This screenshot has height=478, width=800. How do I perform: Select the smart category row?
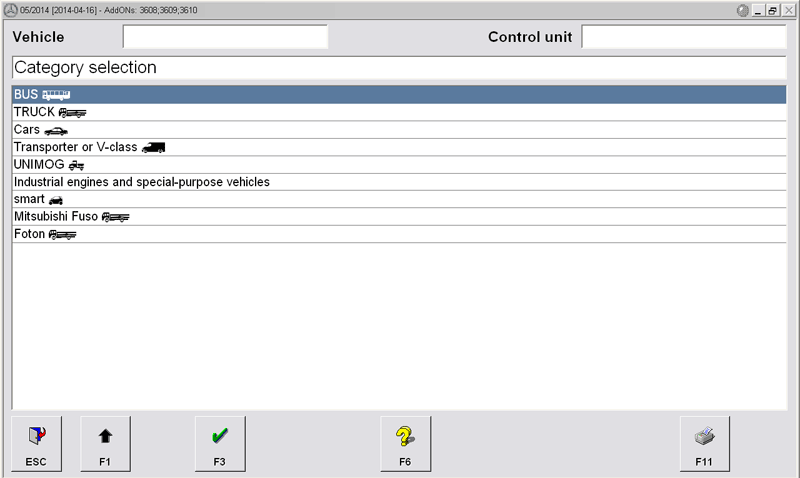point(399,199)
